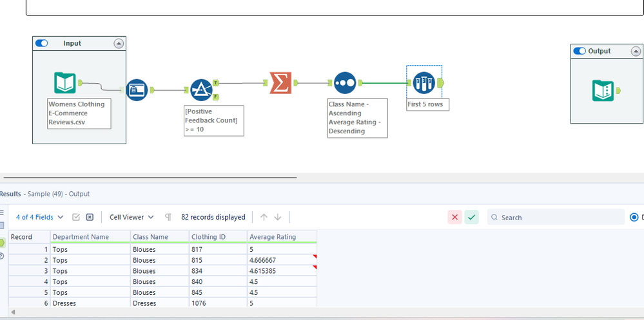Click the Sample tool output anchor
This screenshot has width=644, height=320.
click(x=441, y=83)
